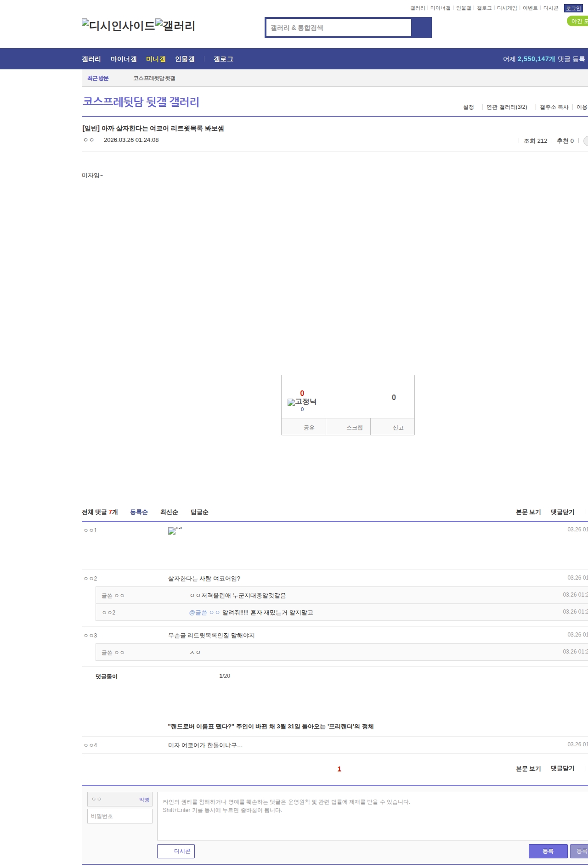
Task: Sort comments by 최신순
Action: coord(169,512)
